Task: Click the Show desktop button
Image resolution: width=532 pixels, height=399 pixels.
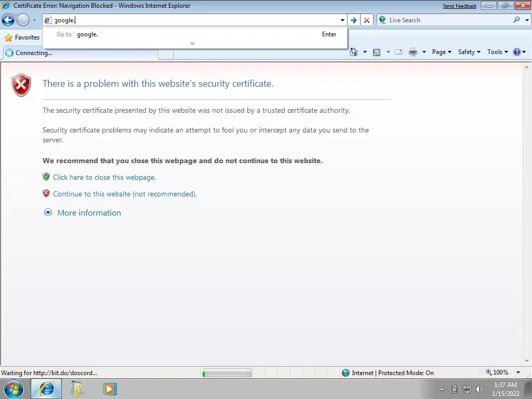Action: [x=528, y=389]
